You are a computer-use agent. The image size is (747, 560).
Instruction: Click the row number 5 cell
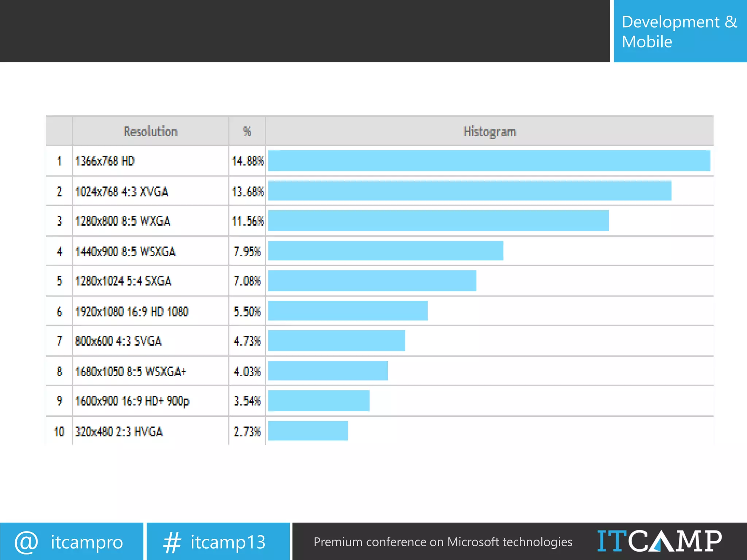point(59,281)
